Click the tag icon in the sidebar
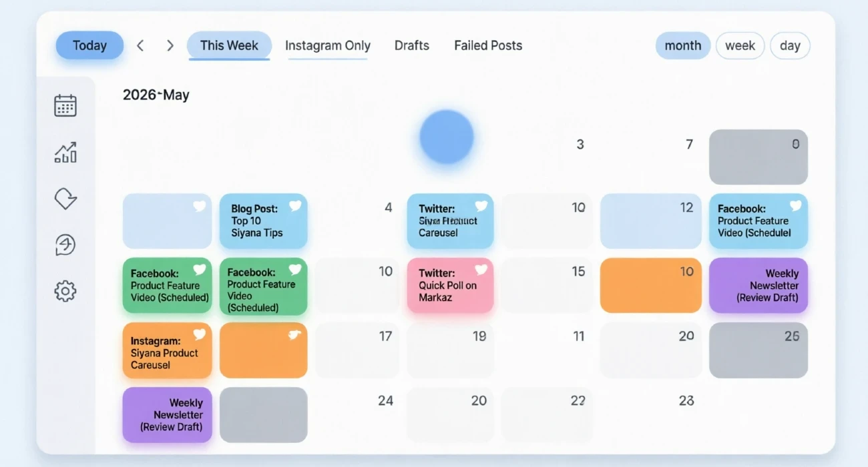The width and height of the screenshot is (868, 467). [x=65, y=199]
